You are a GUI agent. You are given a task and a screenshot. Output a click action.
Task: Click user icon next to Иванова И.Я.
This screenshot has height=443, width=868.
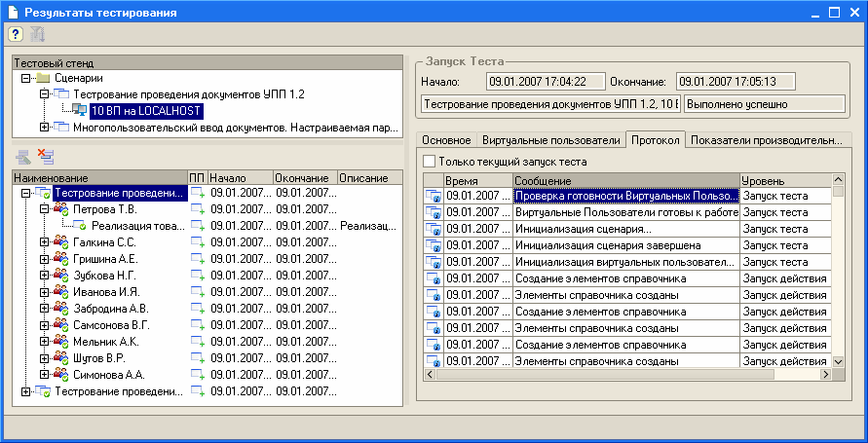pos(61,292)
